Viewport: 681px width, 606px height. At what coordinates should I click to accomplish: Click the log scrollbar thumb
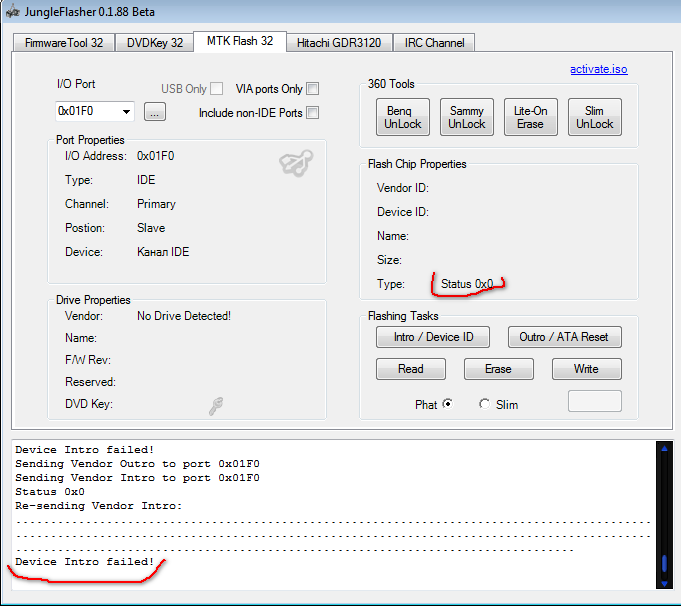tap(664, 563)
